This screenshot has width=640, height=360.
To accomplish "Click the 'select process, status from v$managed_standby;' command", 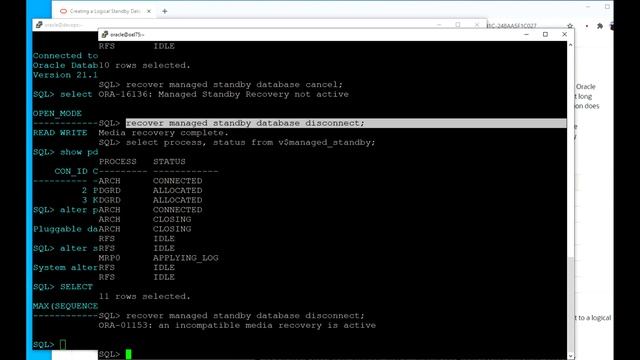I will pyautogui.click(x=250, y=142).
